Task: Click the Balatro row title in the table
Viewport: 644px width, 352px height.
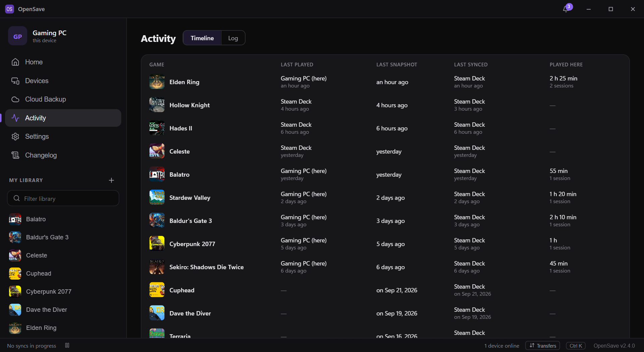Action: pyautogui.click(x=179, y=175)
